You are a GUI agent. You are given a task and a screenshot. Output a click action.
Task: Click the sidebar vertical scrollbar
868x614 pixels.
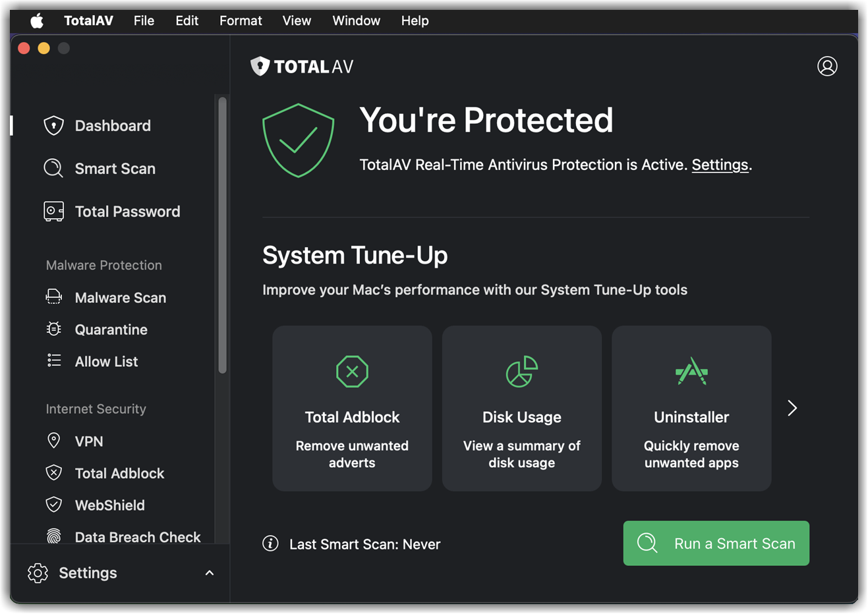coord(223,235)
